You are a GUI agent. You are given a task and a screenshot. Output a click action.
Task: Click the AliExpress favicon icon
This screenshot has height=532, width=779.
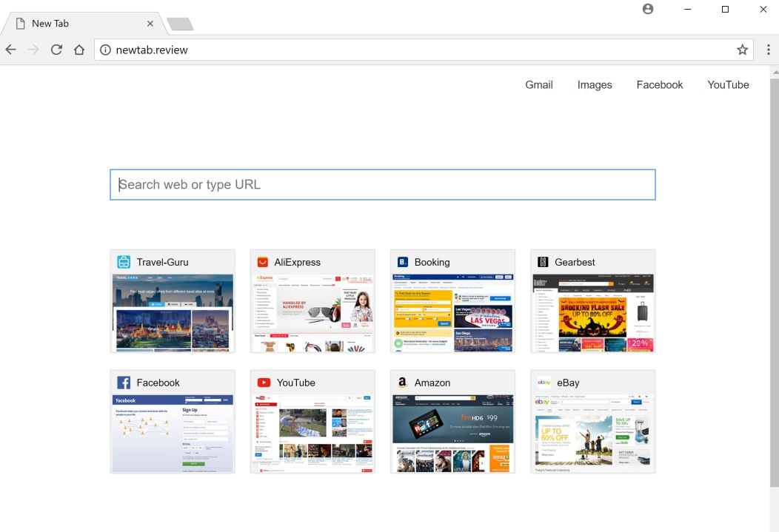(x=262, y=262)
